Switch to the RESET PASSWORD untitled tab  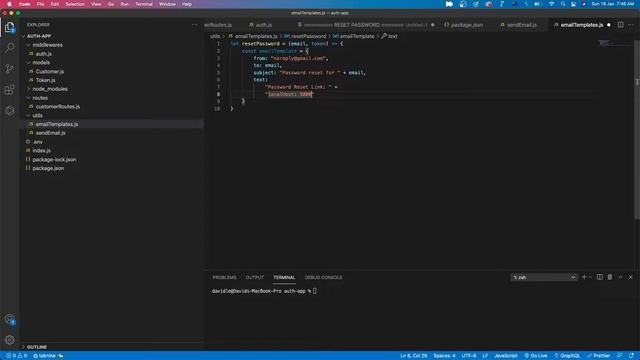(x=362, y=25)
